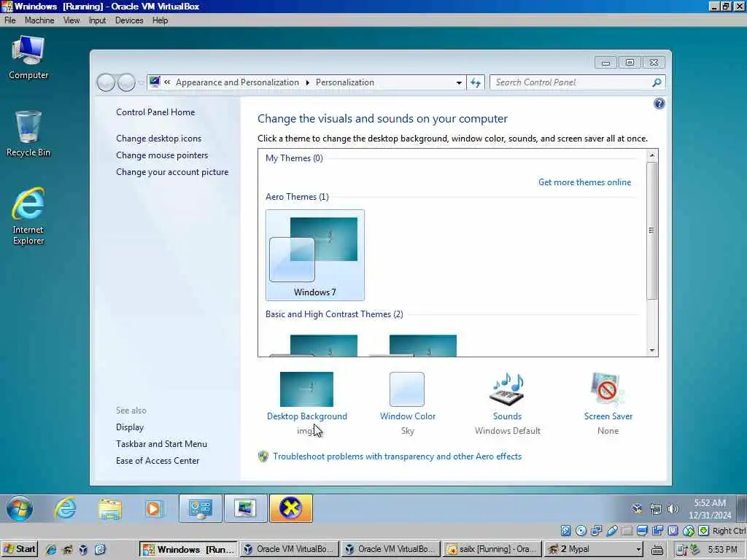Open the Recycle Bin desktop icon
The image size is (747, 560).
point(28,134)
